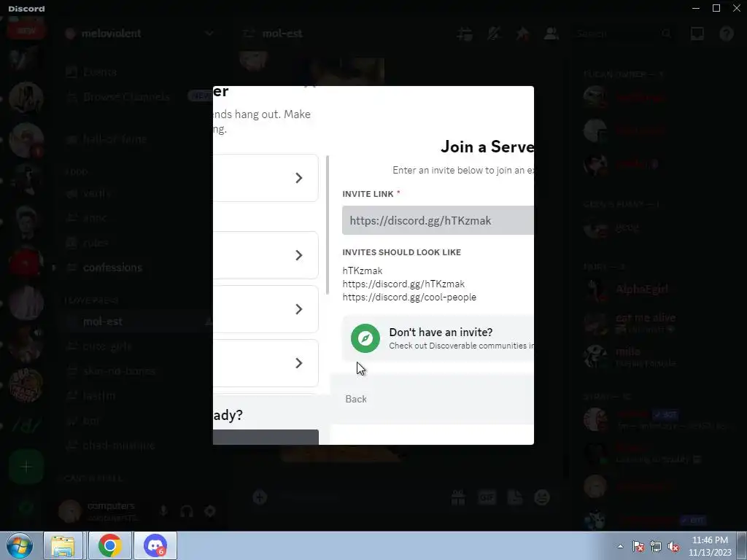Open the Inbox icon
Screen dimensions: 747x560
click(x=697, y=34)
